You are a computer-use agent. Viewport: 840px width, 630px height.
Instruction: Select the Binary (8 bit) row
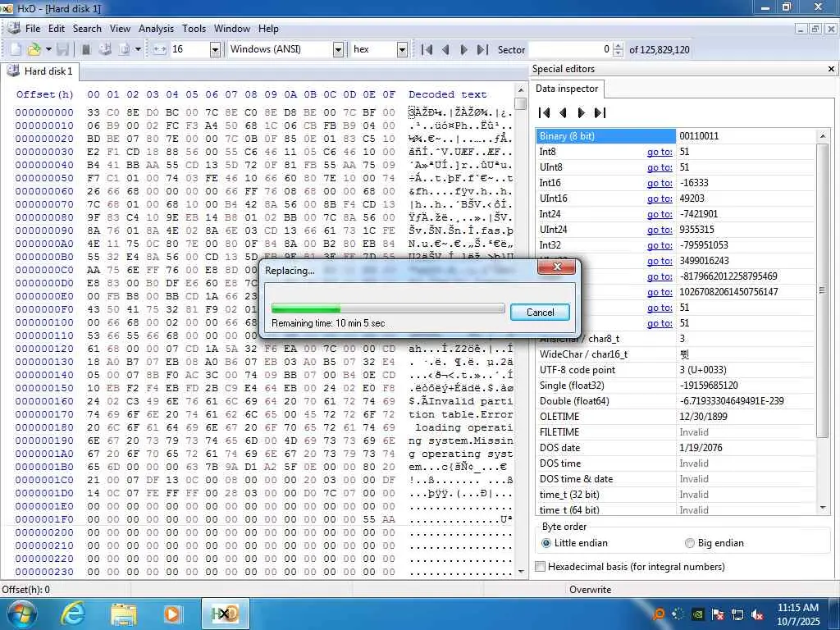click(x=675, y=136)
